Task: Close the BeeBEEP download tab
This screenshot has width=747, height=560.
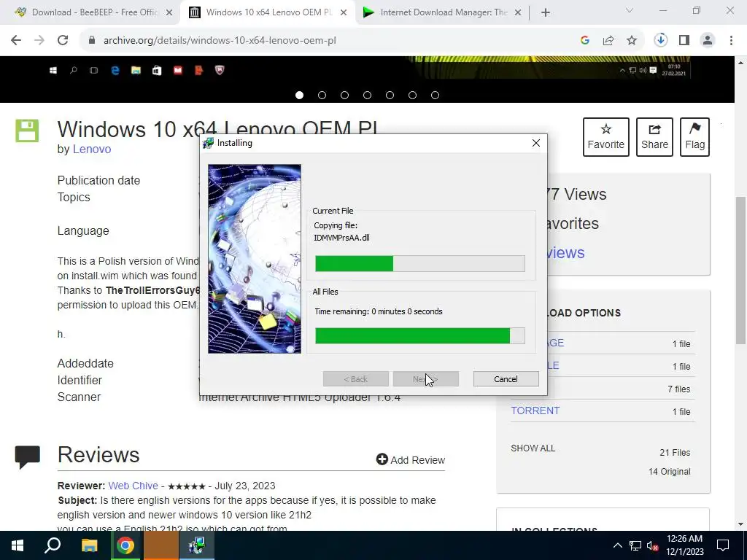Action: click(169, 13)
